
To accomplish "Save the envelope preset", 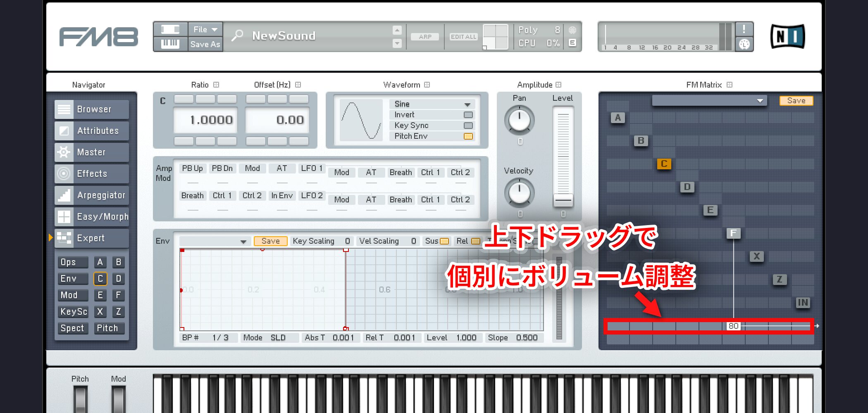I will click(271, 241).
